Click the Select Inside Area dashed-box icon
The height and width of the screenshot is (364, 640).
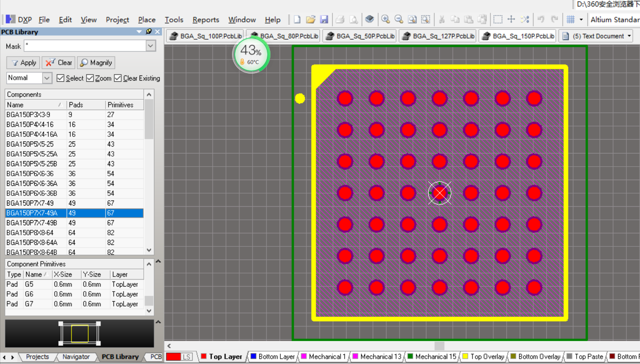pos(498,19)
